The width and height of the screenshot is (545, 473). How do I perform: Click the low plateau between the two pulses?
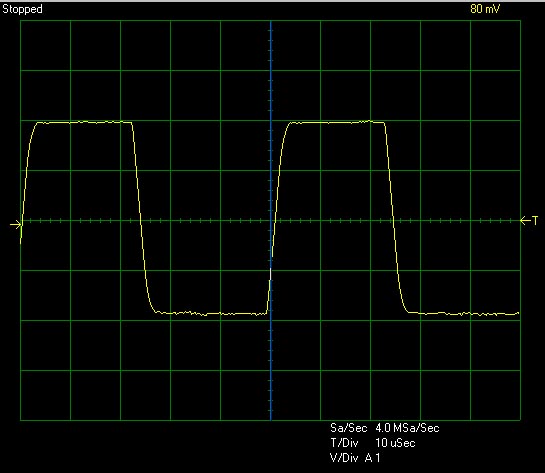tap(211, 313)
